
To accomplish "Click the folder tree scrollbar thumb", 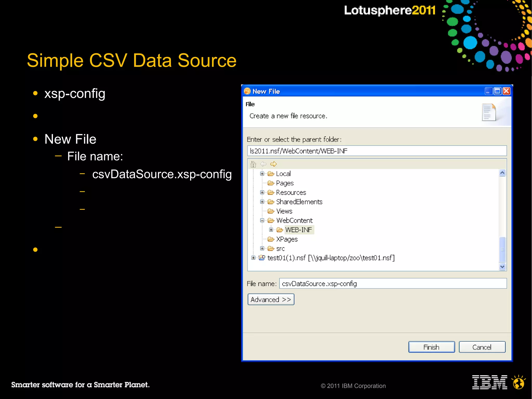I will (502, 250).
